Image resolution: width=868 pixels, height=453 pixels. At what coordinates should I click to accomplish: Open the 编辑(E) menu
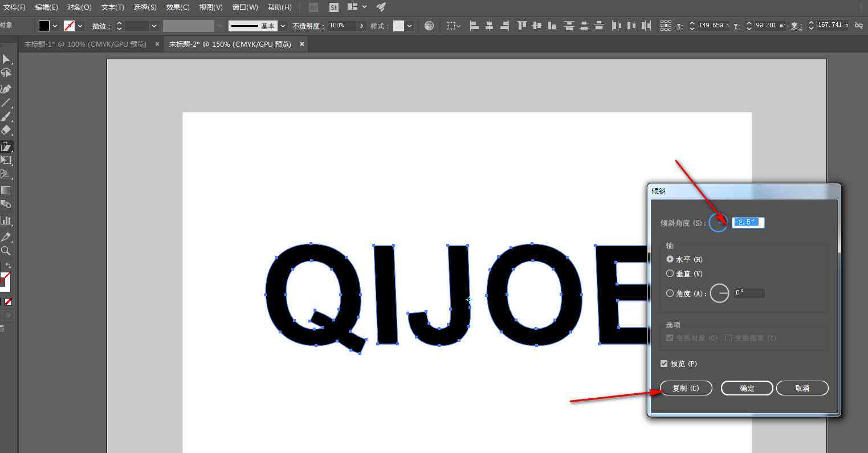pos(47,7)
